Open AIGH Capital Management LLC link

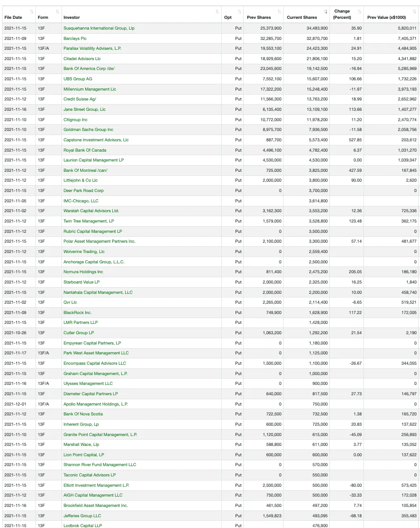click(93, 495)
